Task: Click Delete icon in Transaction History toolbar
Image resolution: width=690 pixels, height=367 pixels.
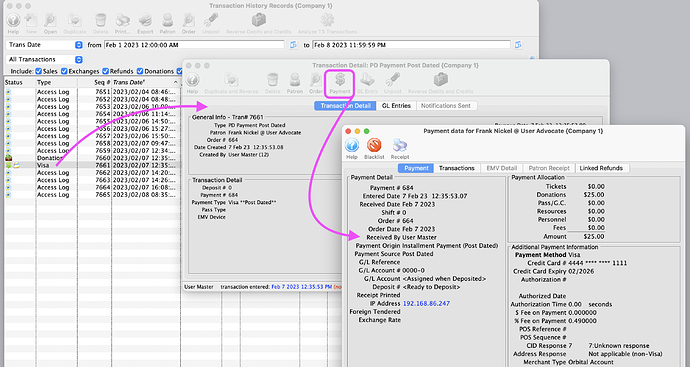Action: click(x=100, y=20)
